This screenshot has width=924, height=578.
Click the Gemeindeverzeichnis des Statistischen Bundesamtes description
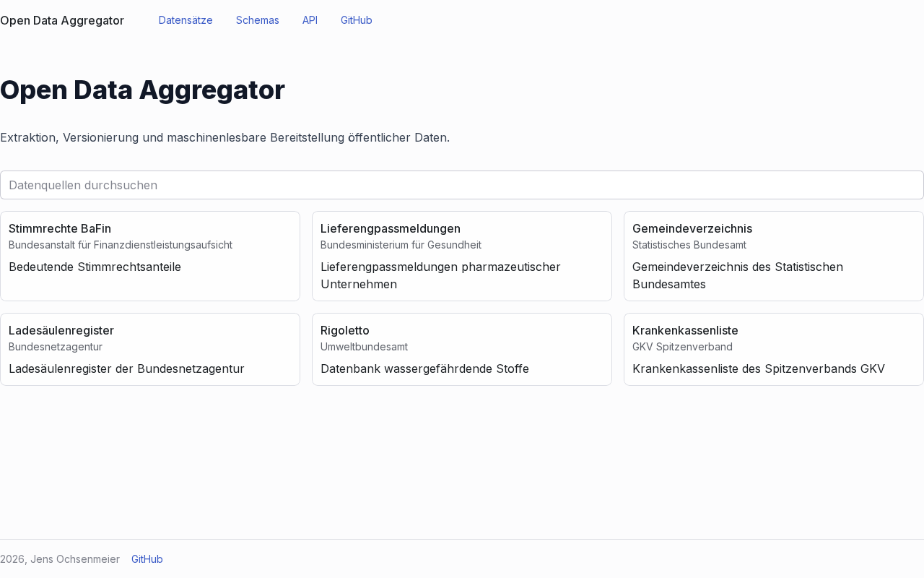coord(738,275)
